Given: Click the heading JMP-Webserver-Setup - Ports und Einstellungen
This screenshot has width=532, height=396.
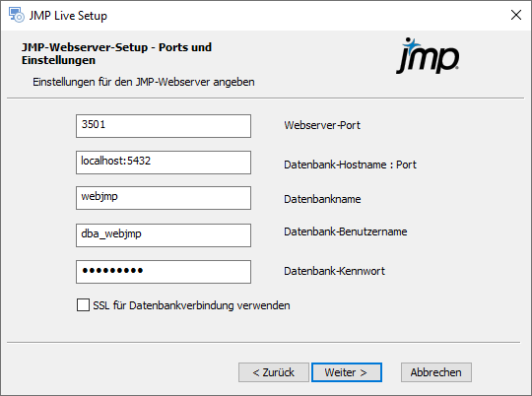Looking at the screenshot, I should (116, 53).
